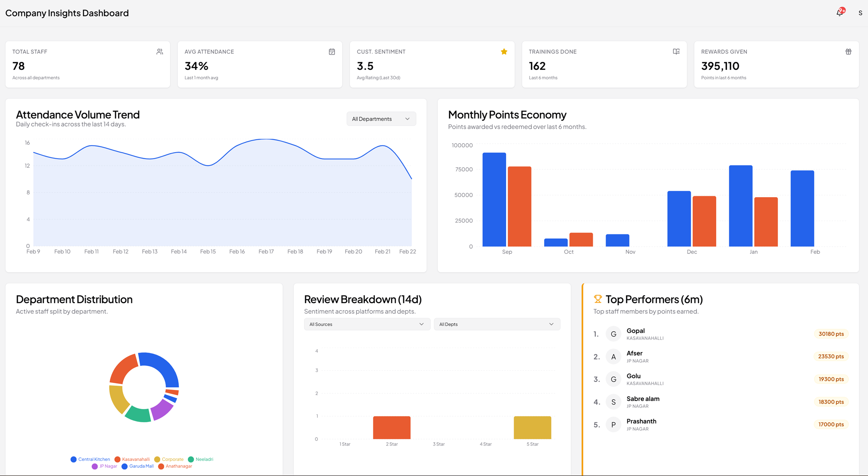Click Afser's name in Top Performers
The height and width of the screenshot is (476, 868).
pos(634,353)
